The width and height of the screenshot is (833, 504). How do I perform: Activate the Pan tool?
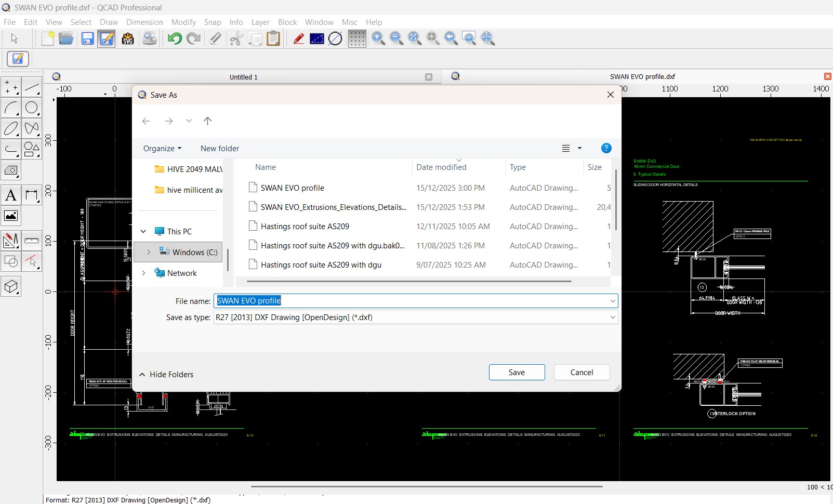[488, 38]
